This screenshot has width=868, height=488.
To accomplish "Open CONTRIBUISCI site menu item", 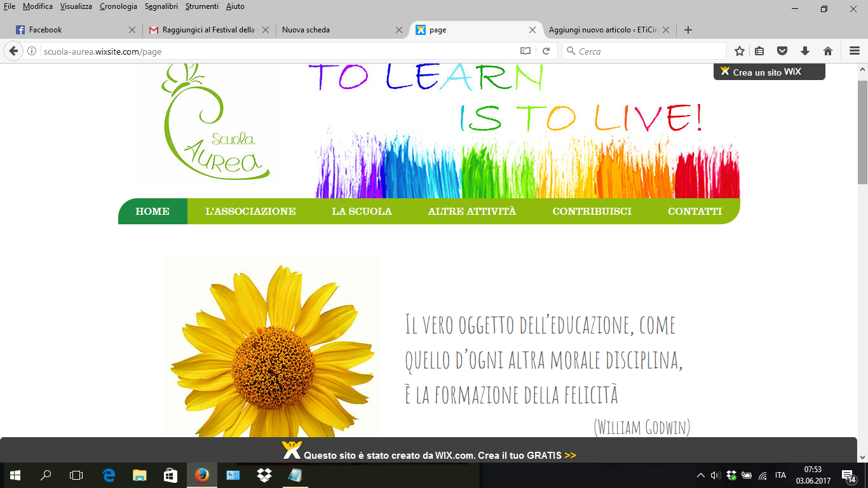I will [x=592, y=211].
